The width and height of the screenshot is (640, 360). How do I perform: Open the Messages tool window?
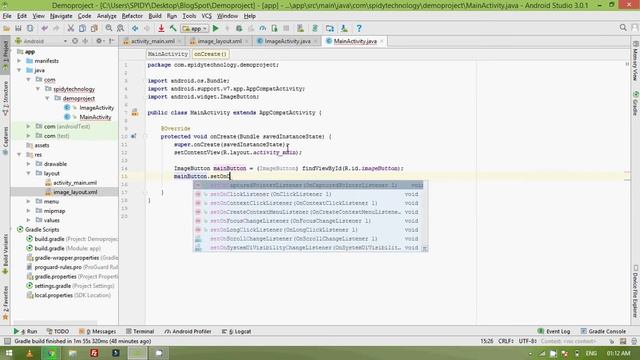coord(97,331)
